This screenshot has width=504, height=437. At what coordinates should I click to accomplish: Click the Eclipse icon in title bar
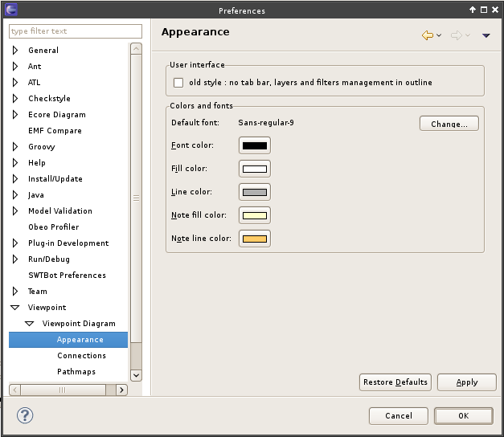click(9, 10)
